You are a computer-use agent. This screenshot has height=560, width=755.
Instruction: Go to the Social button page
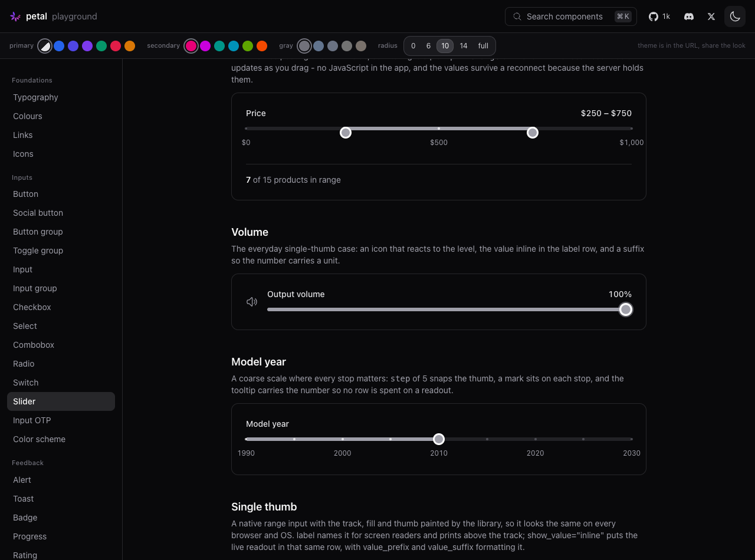click(61, 213)
